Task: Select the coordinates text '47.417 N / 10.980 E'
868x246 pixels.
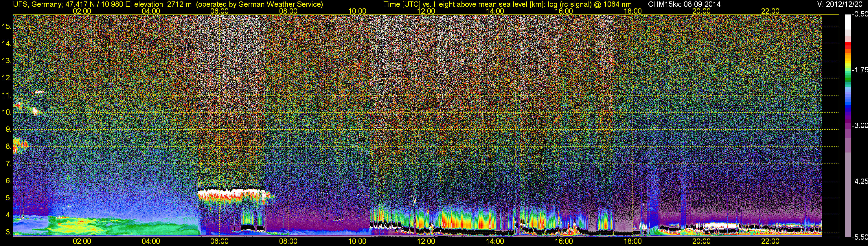Action: pos(98,4)
